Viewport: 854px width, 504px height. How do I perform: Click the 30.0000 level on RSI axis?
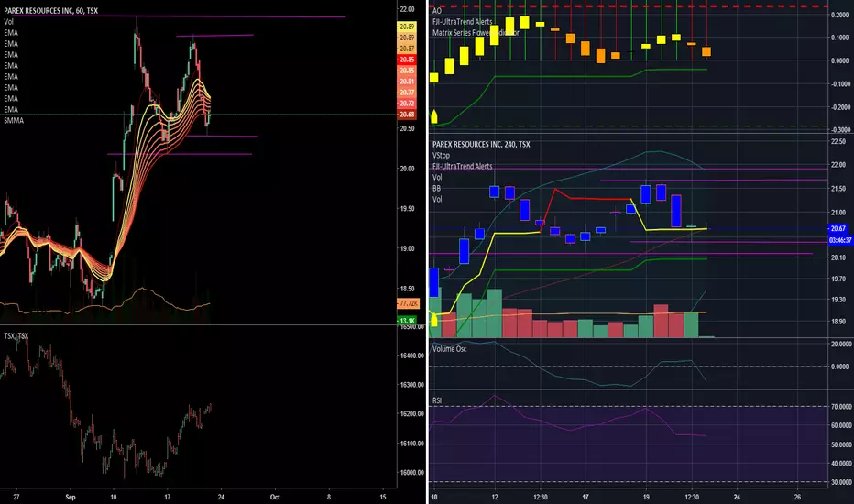click(841, 482)
